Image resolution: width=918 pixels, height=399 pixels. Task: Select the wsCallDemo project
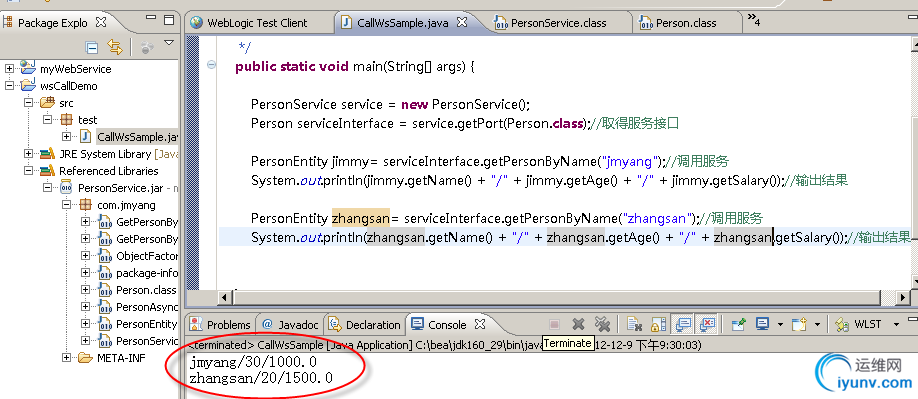tap(68, 85)
